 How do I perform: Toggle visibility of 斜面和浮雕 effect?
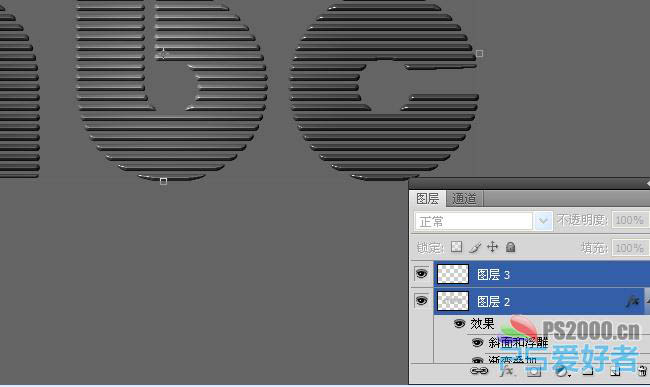[x=478, y=342]
